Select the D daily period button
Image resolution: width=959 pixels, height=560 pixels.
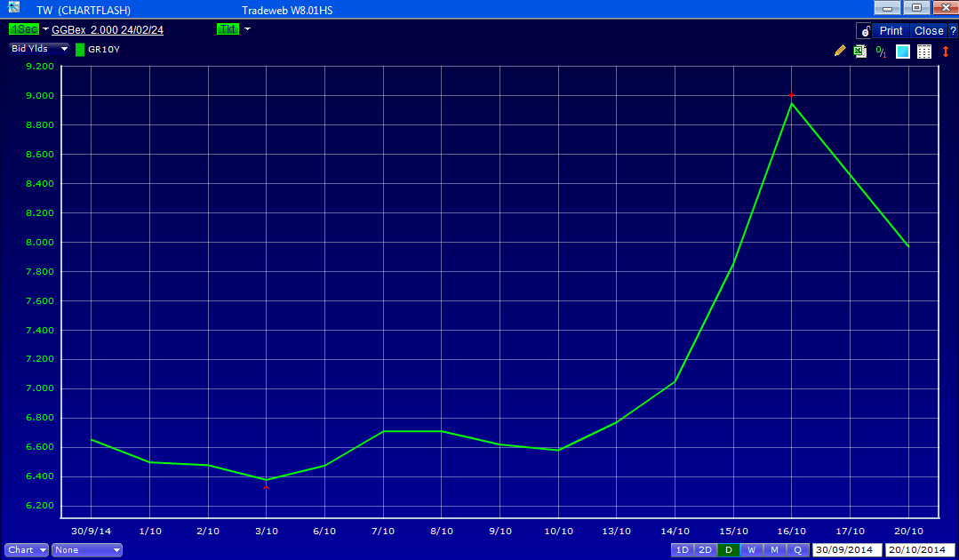[729, 550]
